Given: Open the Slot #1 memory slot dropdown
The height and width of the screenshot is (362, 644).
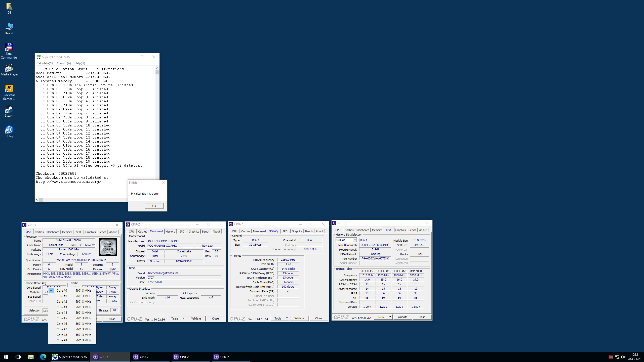Looking at the screenshot, I should 346,240.
